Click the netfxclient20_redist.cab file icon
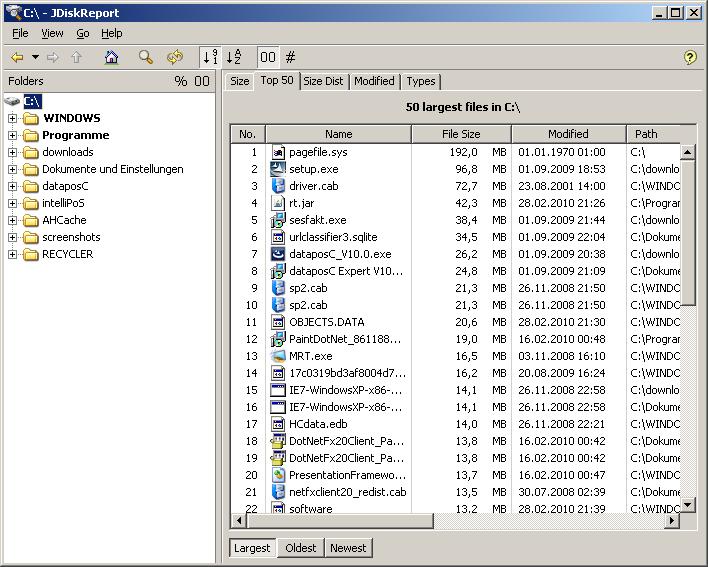Image resolution: width=708 pixels, height=567 pixels. click(x=278, y=492)
